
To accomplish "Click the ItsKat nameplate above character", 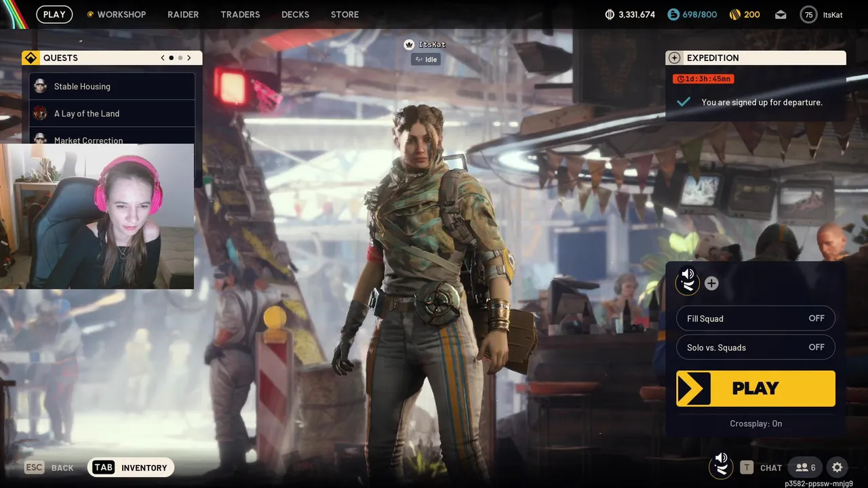I will point(426,44).
